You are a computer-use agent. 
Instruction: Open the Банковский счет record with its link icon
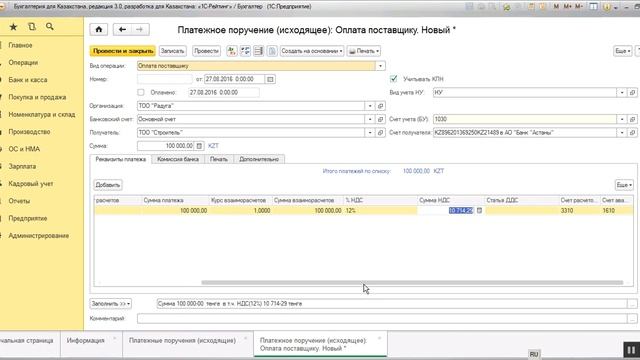(380, 119)
